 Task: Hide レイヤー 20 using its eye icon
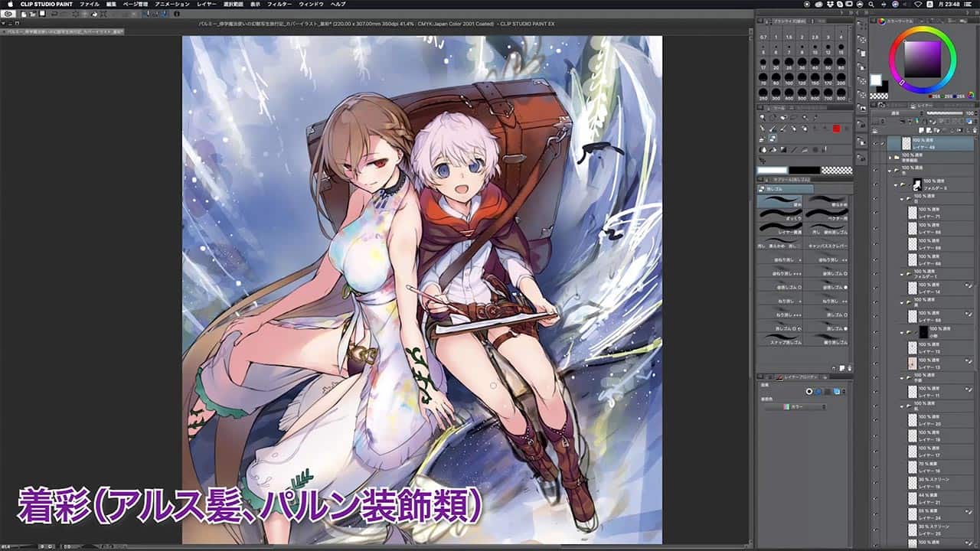(x=876, y=421)
